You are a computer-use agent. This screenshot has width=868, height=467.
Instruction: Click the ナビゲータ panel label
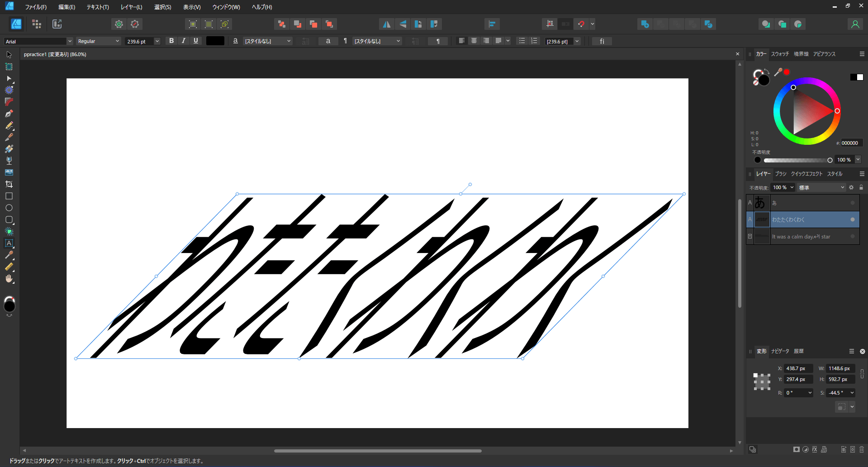click(780, 351)
